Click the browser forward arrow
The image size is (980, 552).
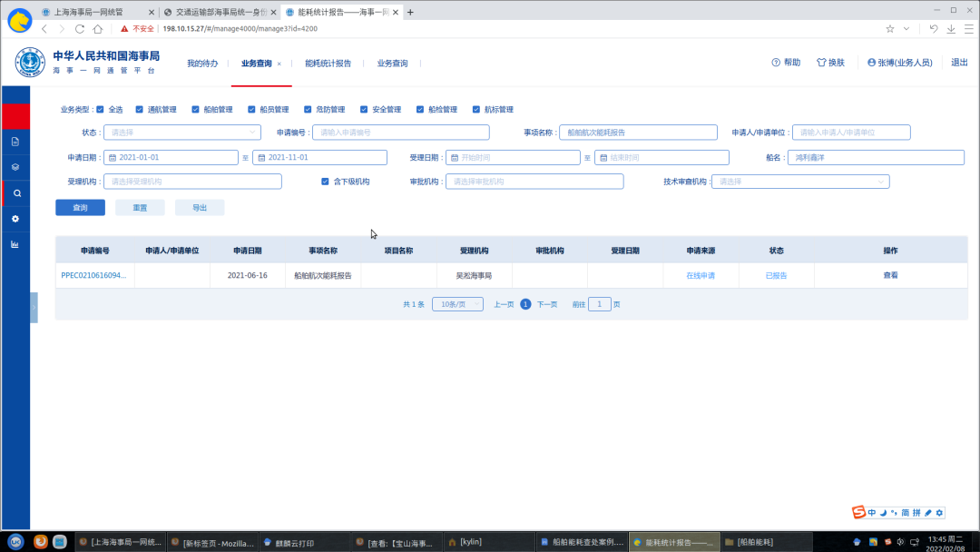(x=62, y=29)
